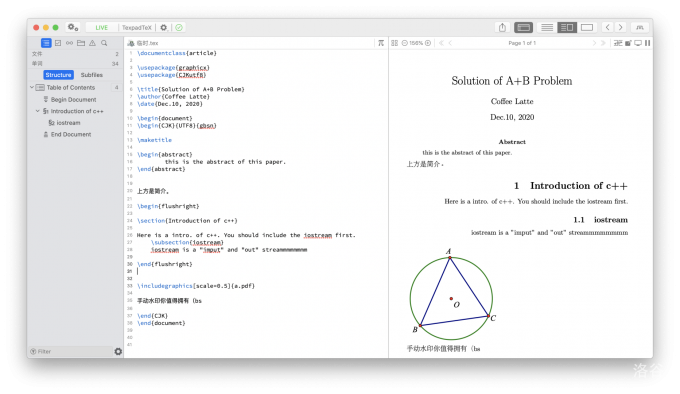Open the to-do checklist sidebar icon
Screen dimensions: 680x394
coord(58,43)
